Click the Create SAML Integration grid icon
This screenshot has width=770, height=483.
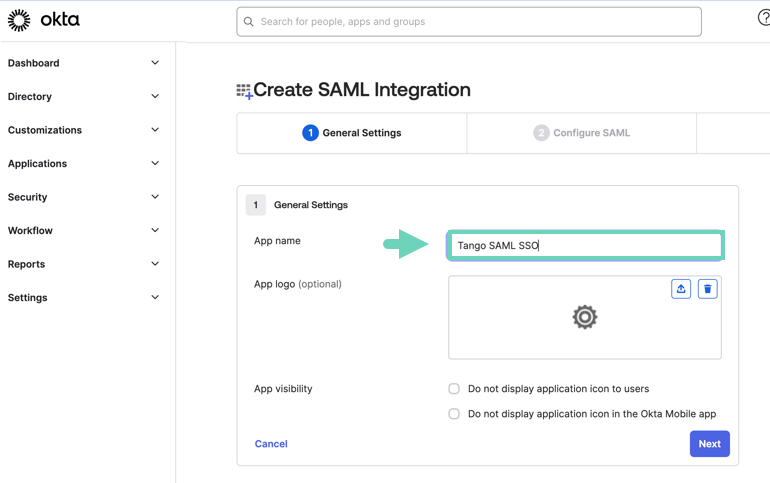pos(244,91)
